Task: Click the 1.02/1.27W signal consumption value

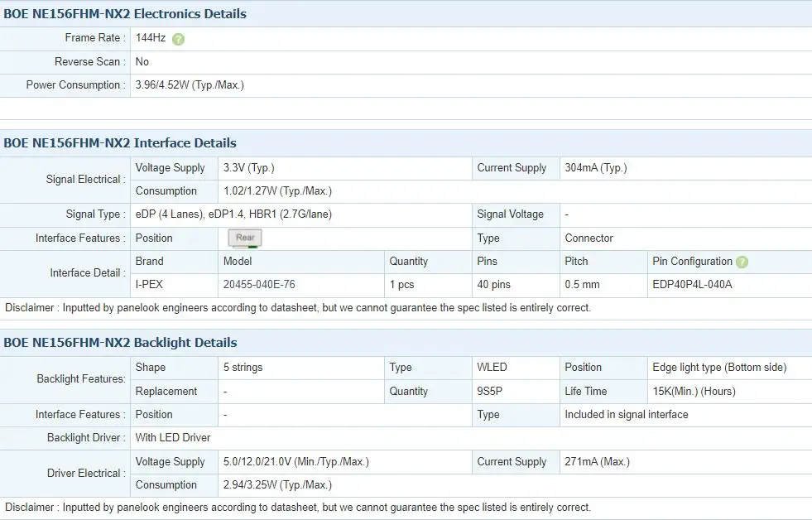Action: pos(277,191)
